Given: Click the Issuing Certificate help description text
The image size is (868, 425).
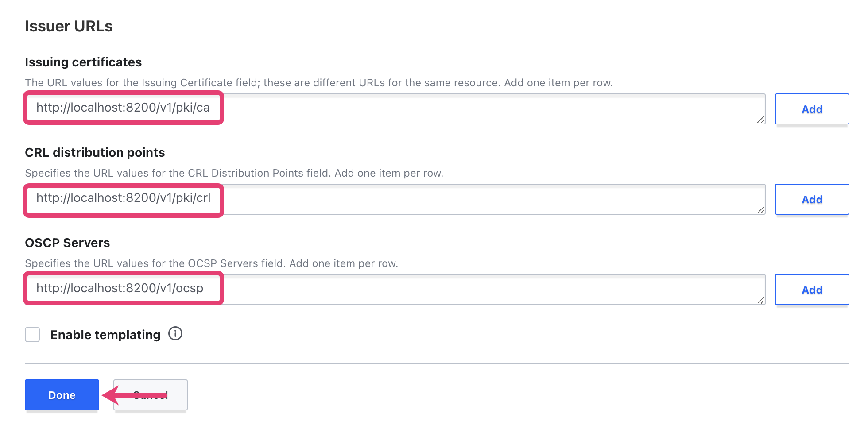Looking at the screenshot, I should pos(319,83).
